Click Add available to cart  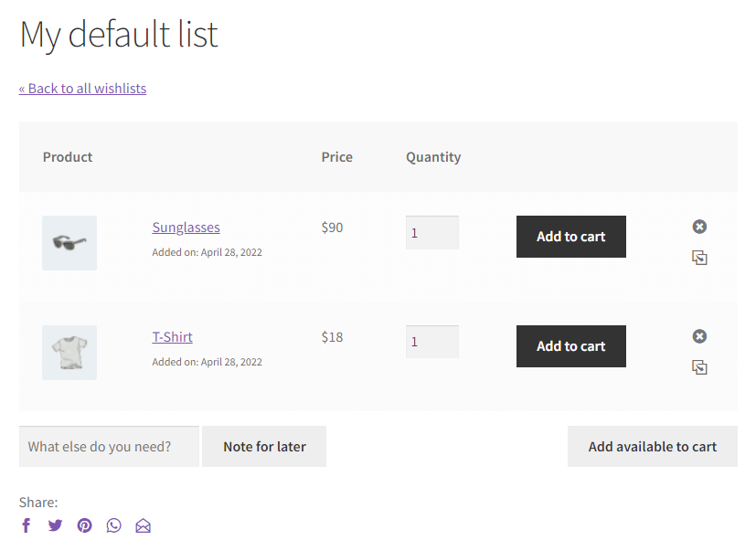[652, 447]
